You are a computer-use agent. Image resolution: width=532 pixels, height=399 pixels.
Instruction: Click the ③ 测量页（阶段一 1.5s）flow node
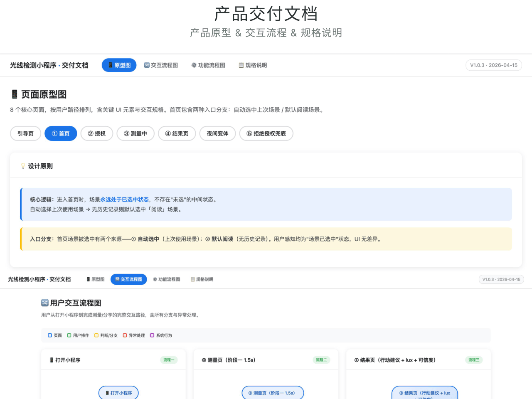(273, 393)
